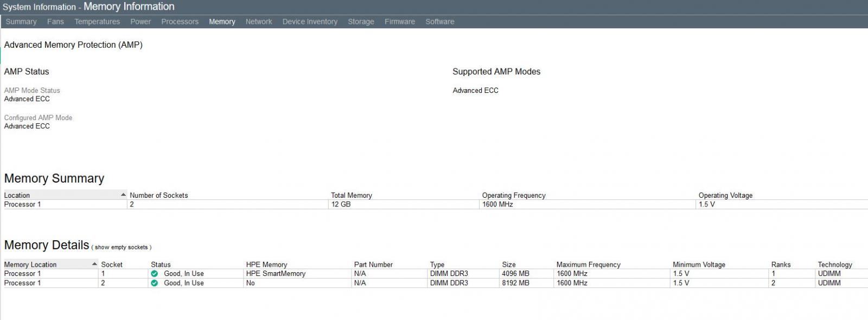Select Supported AMP Modes Advanced ECC value
The image size is (868, 320).
[x=475, y=91]
